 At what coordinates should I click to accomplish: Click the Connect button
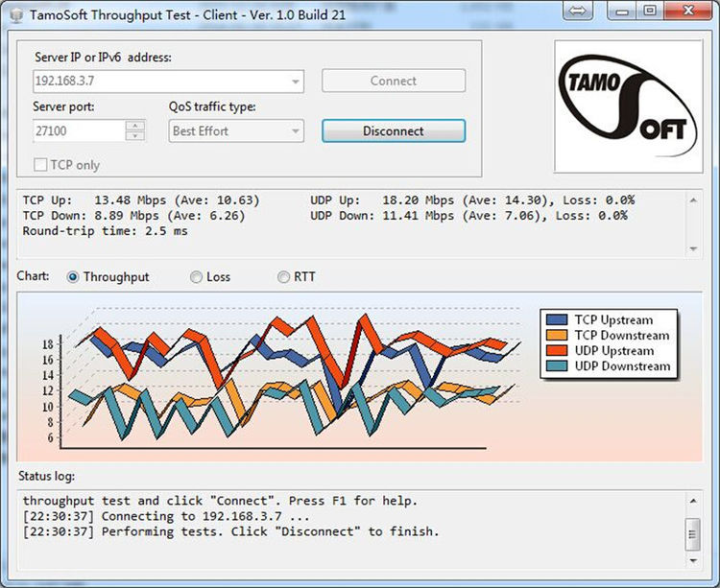tap(393, 82)
